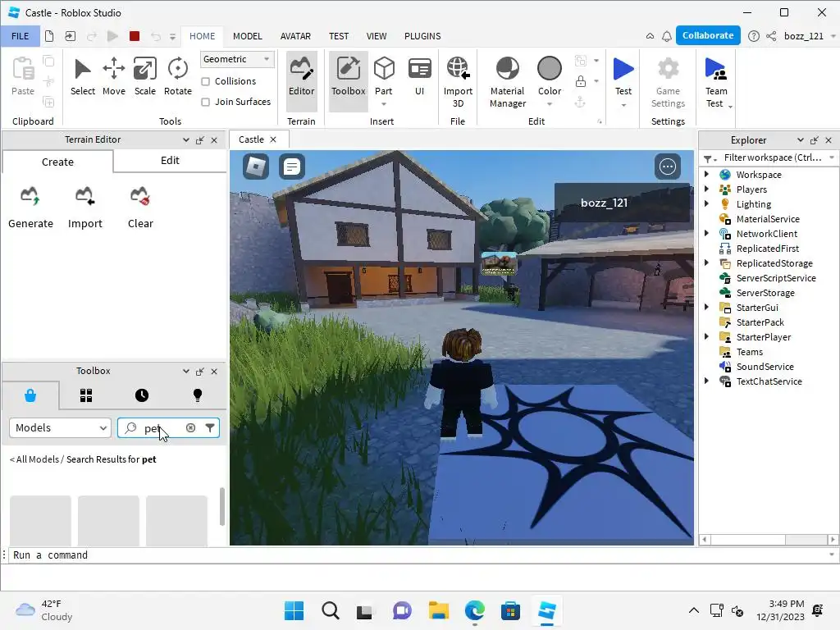Click Clear terrain icon
Viewport: 840px width, 630px height.
tap(140, 208)
